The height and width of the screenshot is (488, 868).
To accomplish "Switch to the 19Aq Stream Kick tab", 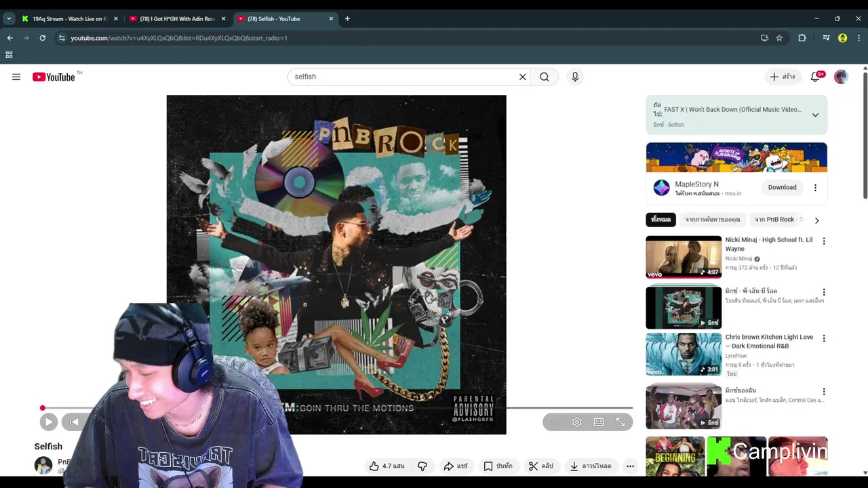I will (x=70, y=19).
